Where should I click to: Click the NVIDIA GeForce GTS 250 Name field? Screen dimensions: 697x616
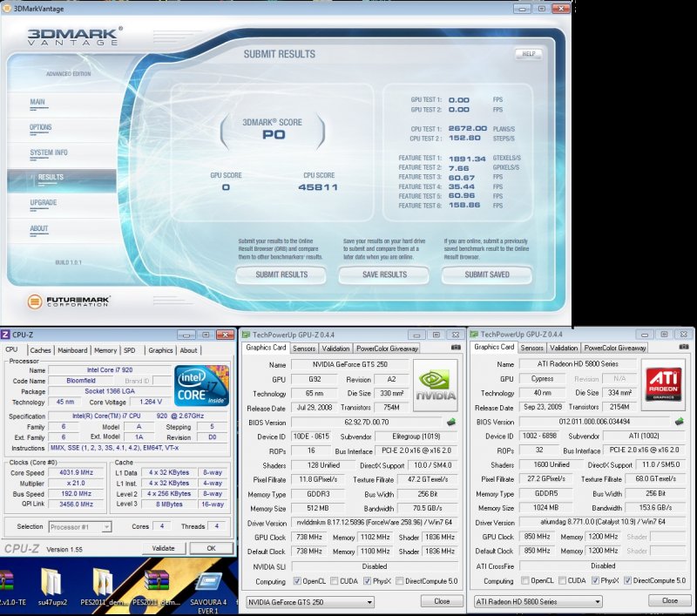tap(350, 364)
